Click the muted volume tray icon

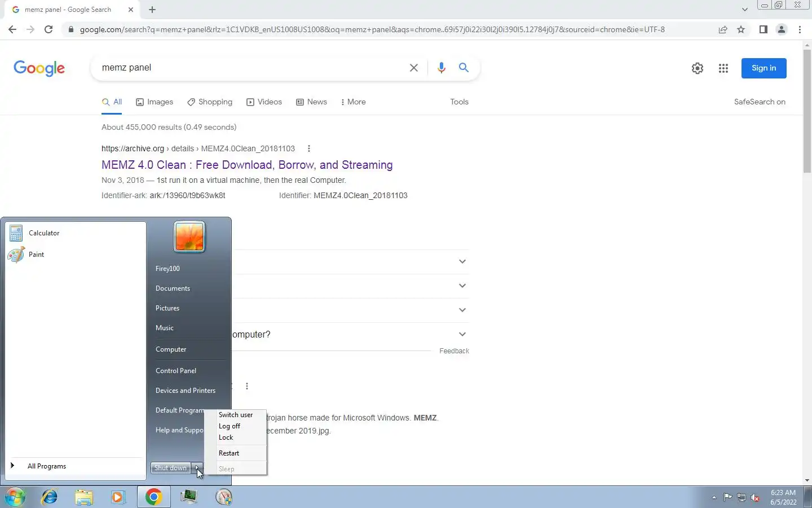[756, 497]
